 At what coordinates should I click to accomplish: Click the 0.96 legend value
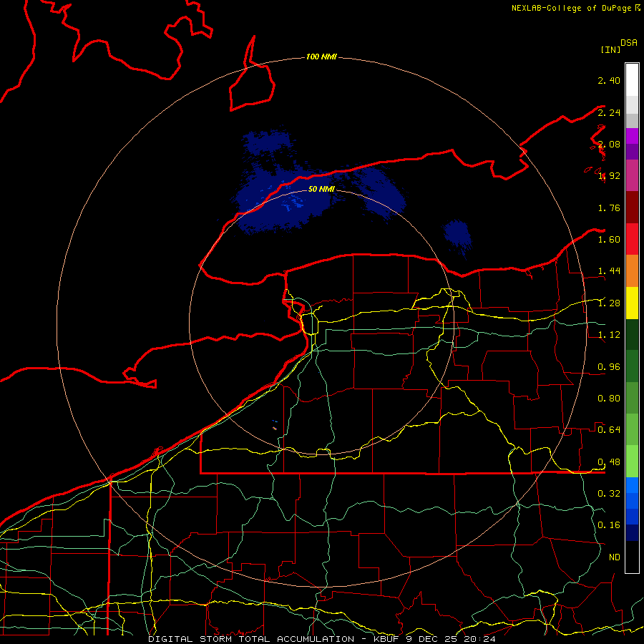[x=609, y=367]
